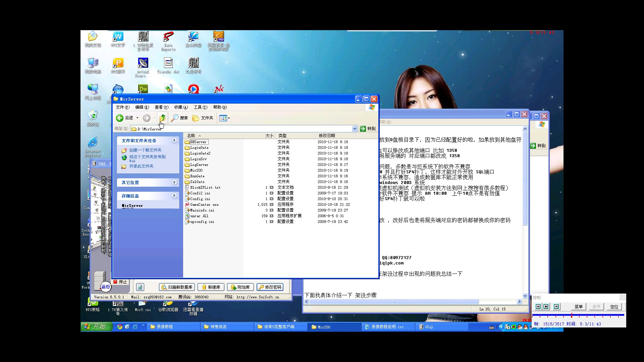This screenshot has height=362, width=644.
Task: Select the SelGate folder
Action: 195,182
